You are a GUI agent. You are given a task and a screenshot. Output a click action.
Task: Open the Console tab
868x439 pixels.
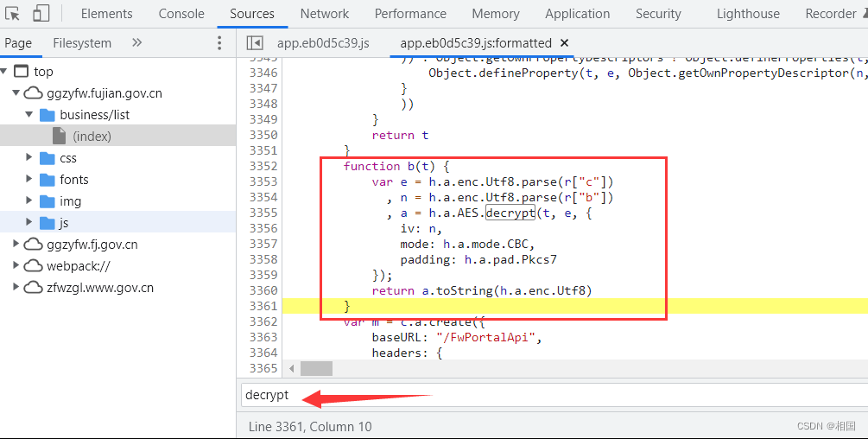click(181, 14)
